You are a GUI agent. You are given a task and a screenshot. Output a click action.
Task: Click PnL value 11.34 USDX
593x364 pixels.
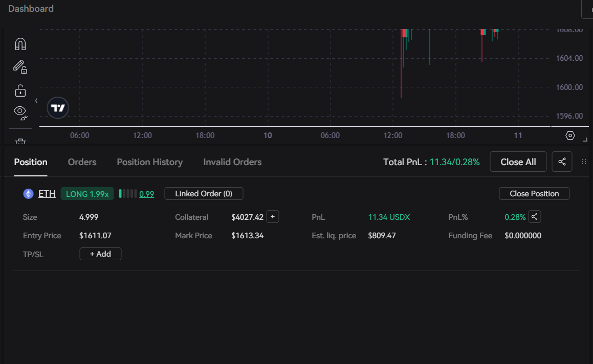[x=389, y=217]
